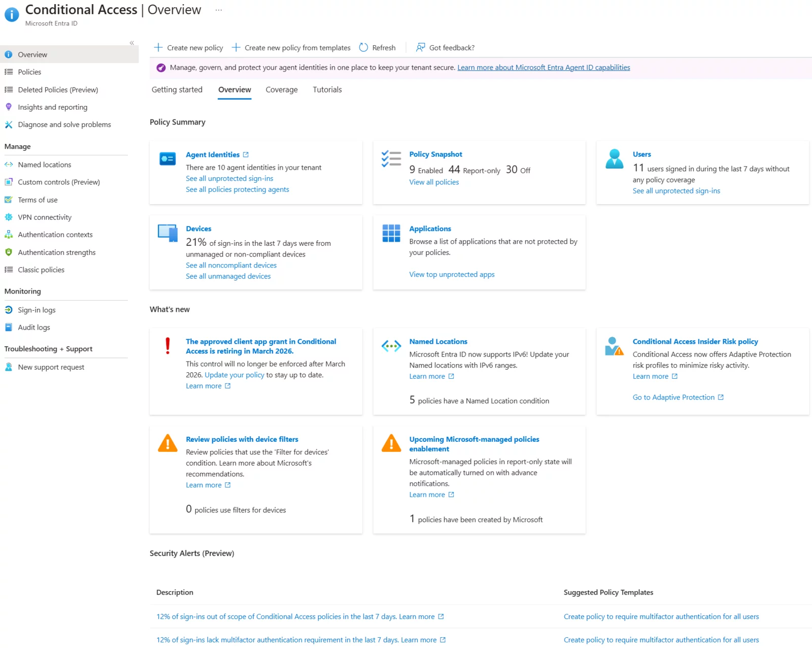Image resolution: width=812 pixels, height=651 pixels.
Task: Click the Got feedback icon
Action: pyautogui.click(x=420, y=48)
